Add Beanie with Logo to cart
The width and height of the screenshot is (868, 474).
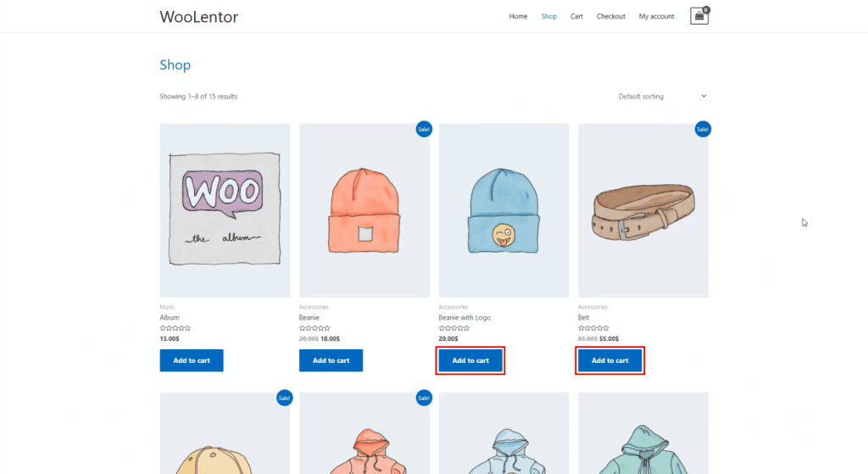coord(470,360)
